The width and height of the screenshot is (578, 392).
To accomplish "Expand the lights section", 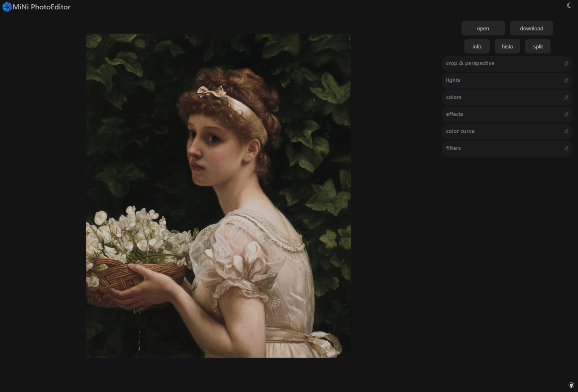I will pyautogui.click(x=507, y=80).
